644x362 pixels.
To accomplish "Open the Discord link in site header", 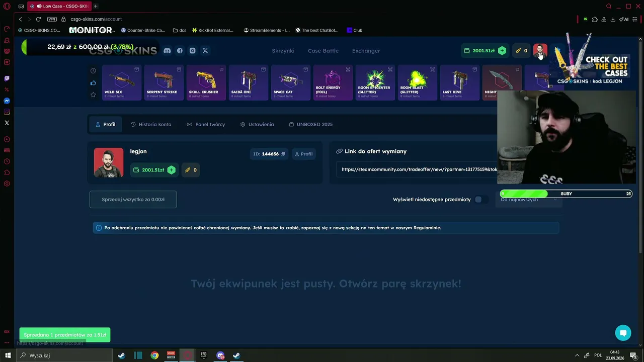I will coord(167,51).
